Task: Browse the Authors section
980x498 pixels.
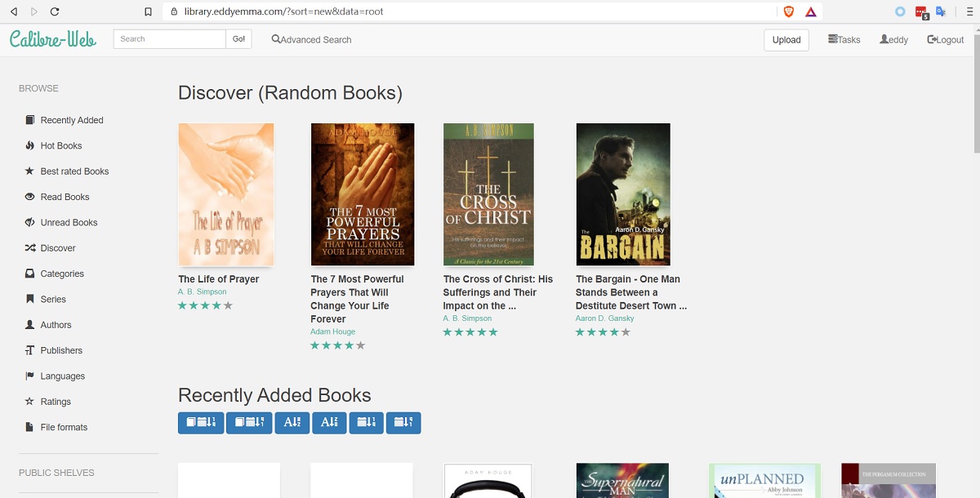Action: [x=56, y=325]
